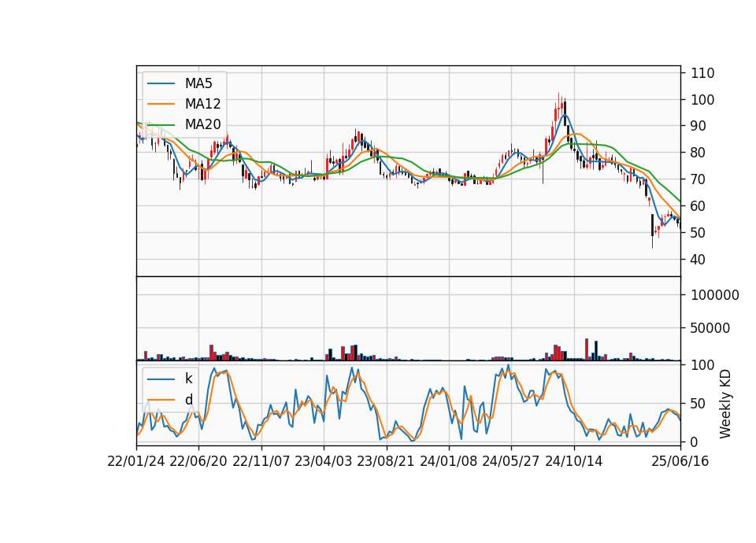Click the 100000 volume axis label
This screenshot has width=756, height=543.
tap(714, 295)
